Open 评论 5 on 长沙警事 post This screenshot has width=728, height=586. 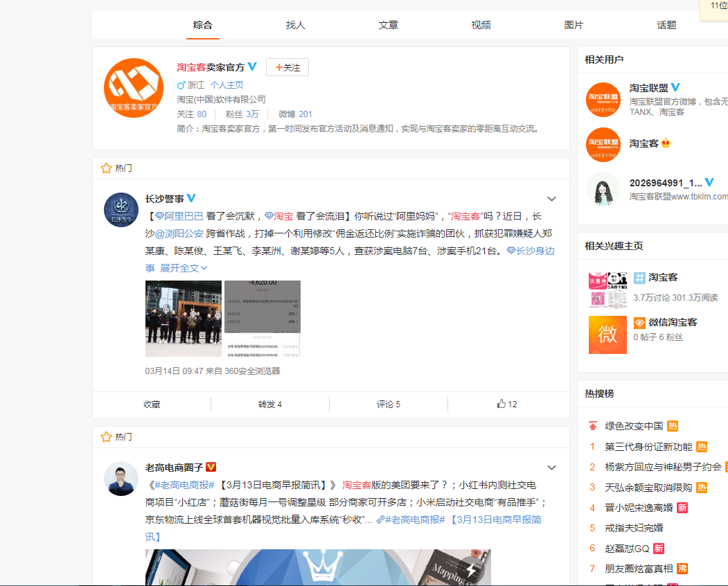(388, 405)
